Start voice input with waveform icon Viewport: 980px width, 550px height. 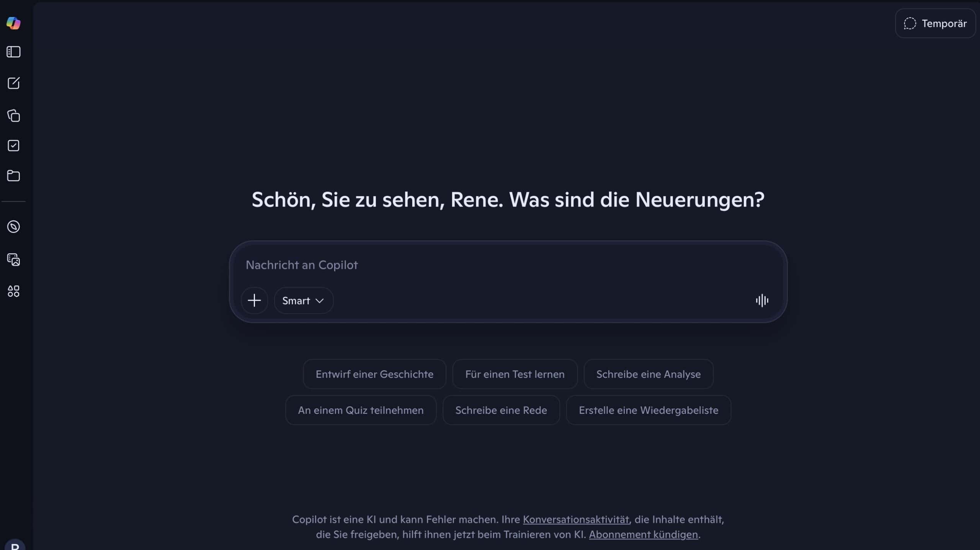(x=762, y=300)
